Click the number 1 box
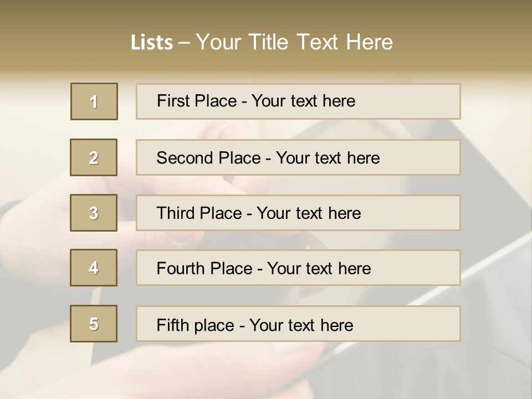 [94, 101]
